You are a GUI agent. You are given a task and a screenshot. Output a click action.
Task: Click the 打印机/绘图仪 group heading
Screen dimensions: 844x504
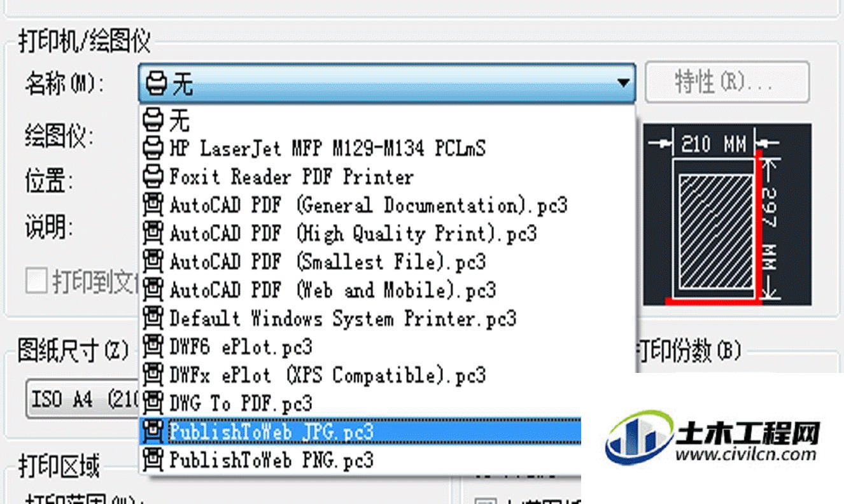coord(84,42)
